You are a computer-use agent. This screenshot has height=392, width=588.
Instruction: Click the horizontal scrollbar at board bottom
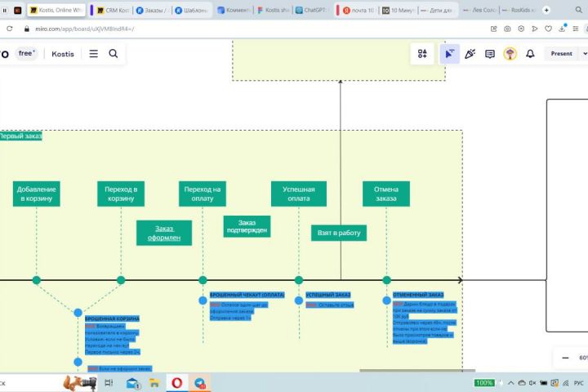417,371
